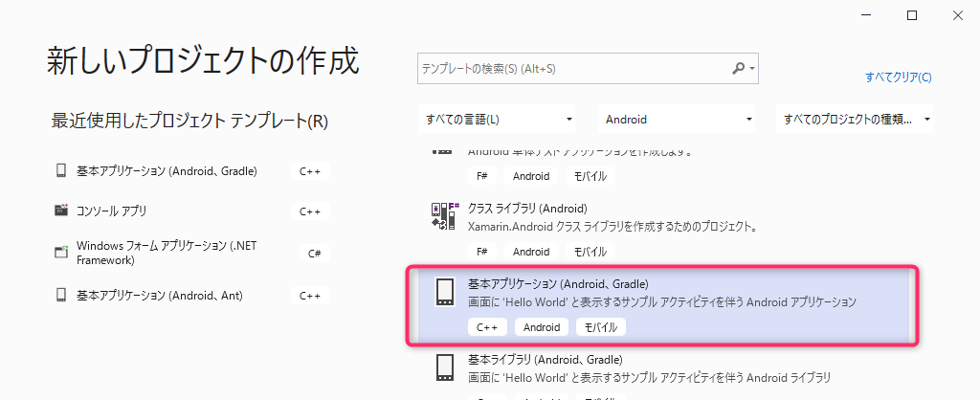Click the モバイル tag on the 基本アプリケーション template
This screenshot has height=400, width=980.
(x=601, y=327)
